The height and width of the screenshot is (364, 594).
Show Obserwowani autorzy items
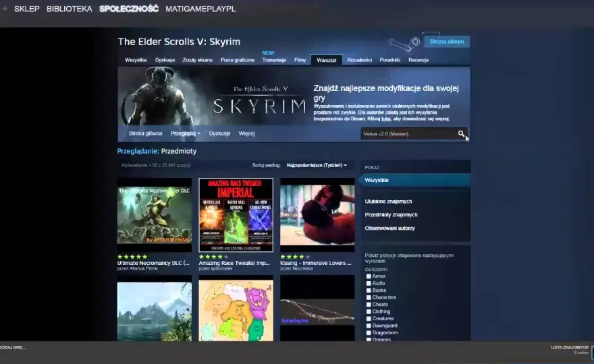click(x=390, y=228)
